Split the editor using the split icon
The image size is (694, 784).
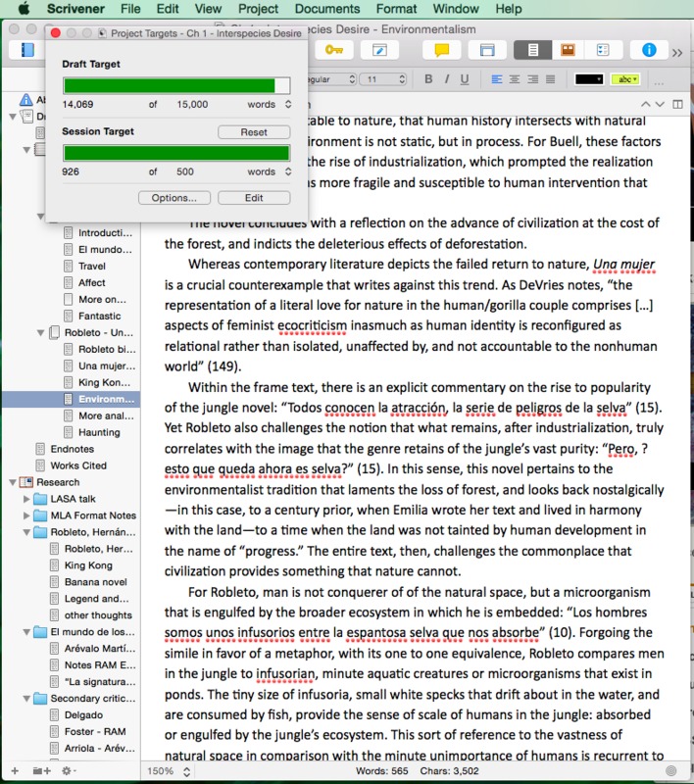(x=677, y=104)
